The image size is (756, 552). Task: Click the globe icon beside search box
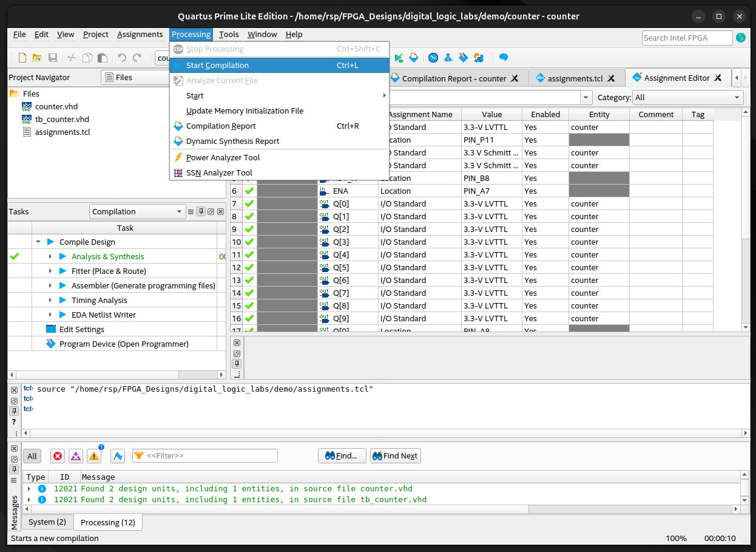(741, 38)
